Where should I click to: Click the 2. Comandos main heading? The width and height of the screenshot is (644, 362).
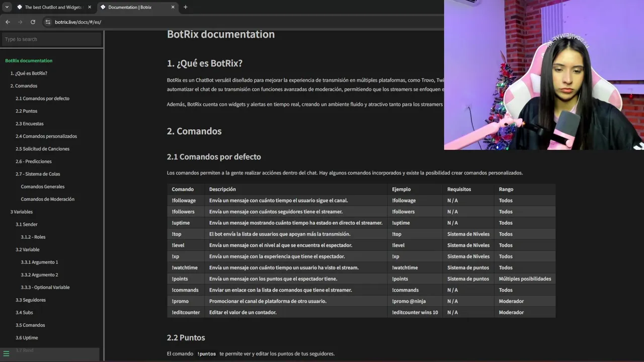pyautogui.click(x=194, y=131)
